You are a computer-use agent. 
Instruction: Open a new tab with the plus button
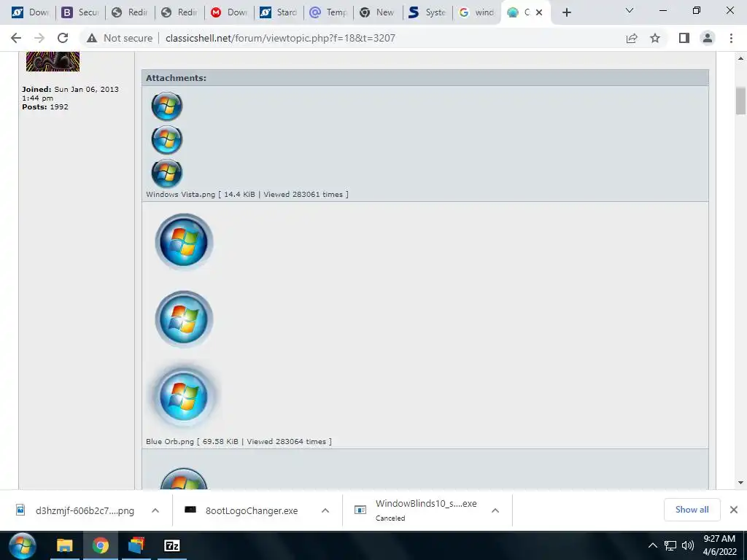click(566, 12)
